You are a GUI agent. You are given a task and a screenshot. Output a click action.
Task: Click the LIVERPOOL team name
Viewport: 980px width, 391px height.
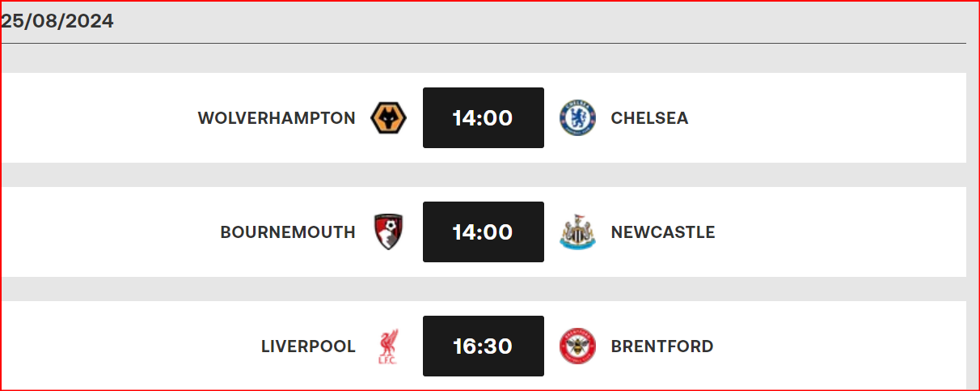coord(308,346)
